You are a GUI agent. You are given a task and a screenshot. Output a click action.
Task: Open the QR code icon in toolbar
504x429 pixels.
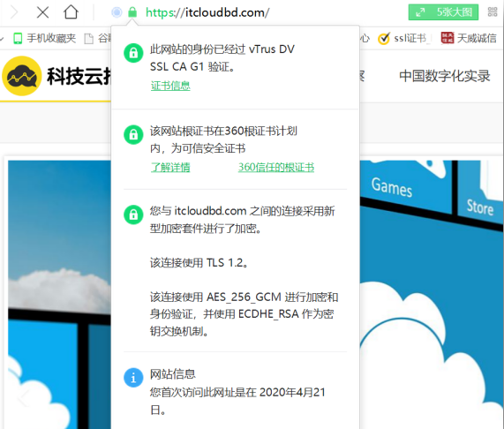click(493, 11)
